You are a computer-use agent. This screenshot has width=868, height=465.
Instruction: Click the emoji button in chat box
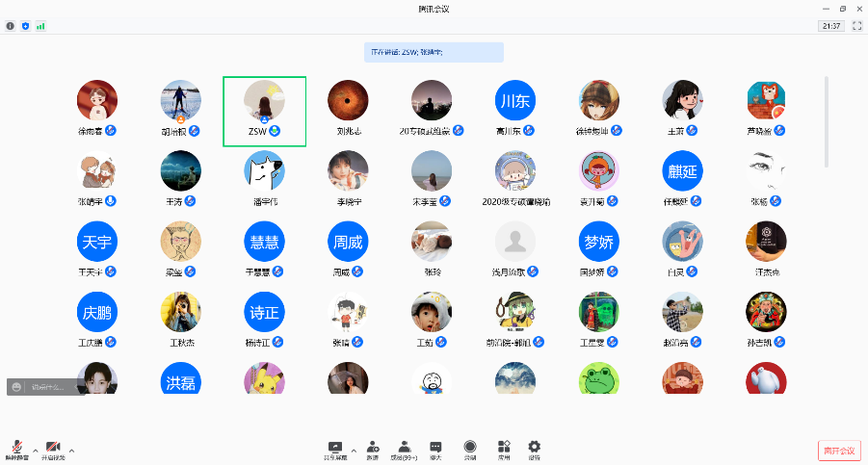tap(17, 387)
